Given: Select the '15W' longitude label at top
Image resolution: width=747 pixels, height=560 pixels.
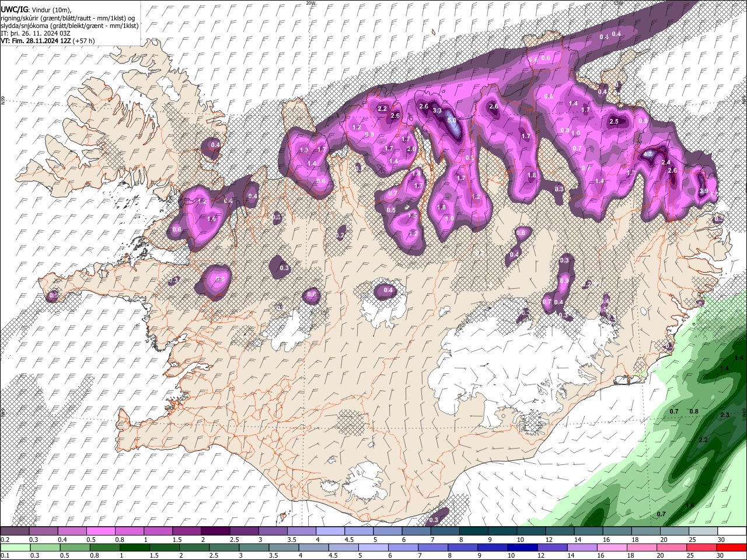Looking at the screenshot, I should 619,3.
